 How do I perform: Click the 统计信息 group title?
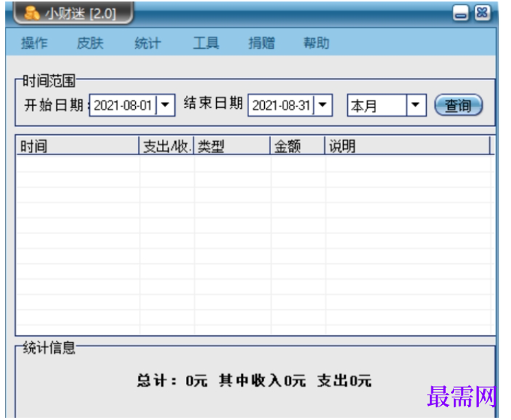49,348
